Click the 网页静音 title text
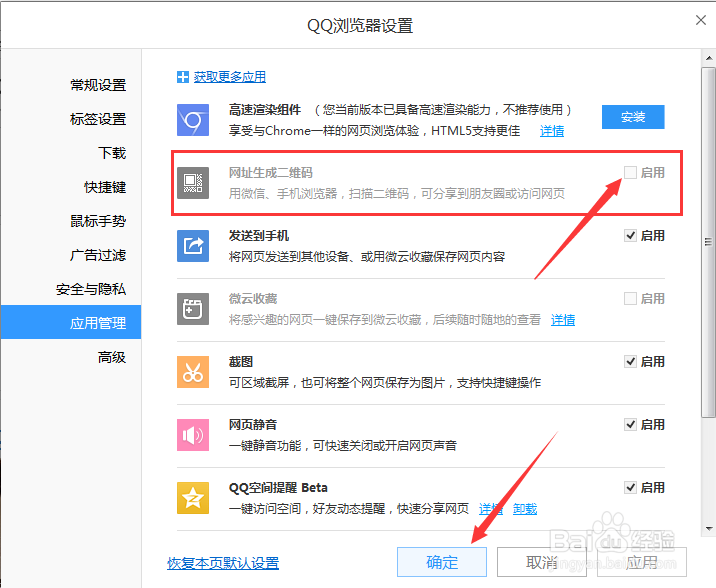This screenshot has width=716, height=588. pyautogui.click(x=253, y=425)
